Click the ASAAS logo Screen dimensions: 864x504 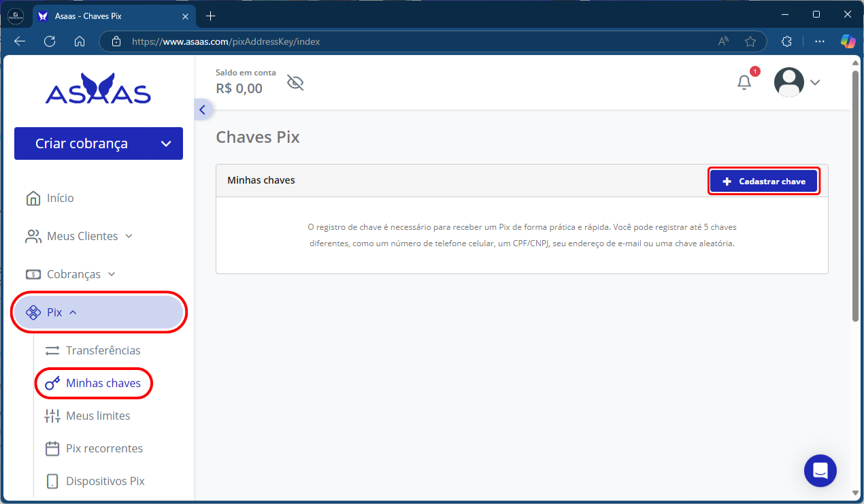[98, 90]
